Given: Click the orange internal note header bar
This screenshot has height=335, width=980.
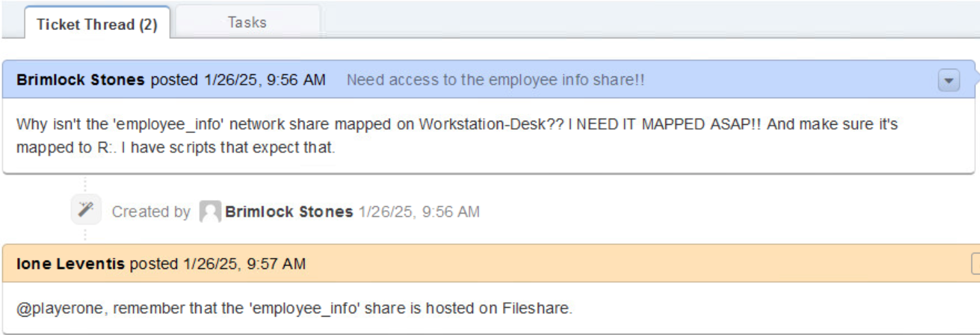Looking at the screenshot, I should pyautogui.click(x=614, y=263).
